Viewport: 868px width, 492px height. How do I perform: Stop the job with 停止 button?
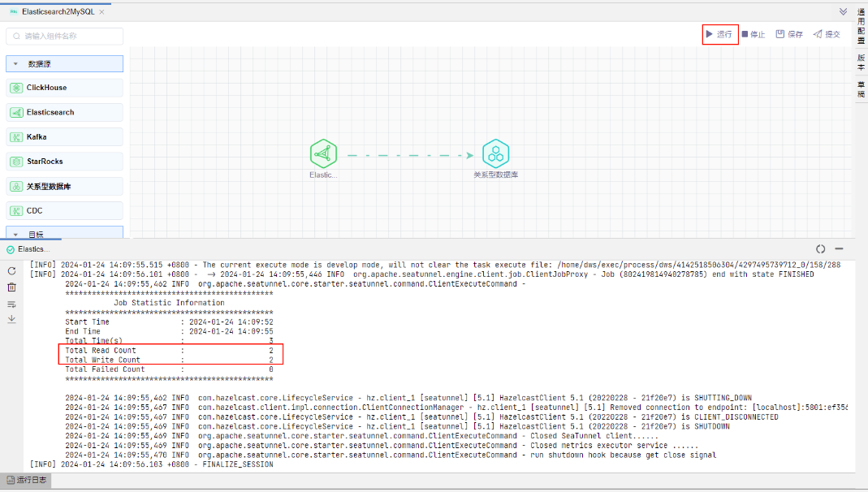pos(754,34)
